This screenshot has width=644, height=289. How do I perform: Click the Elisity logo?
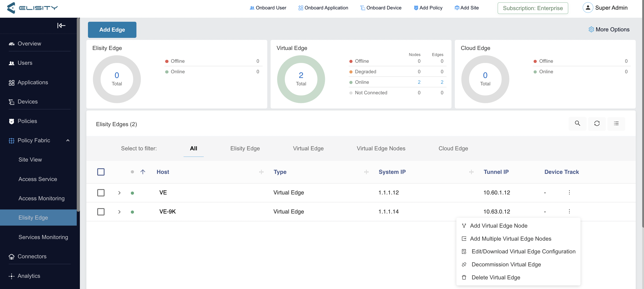32,8
